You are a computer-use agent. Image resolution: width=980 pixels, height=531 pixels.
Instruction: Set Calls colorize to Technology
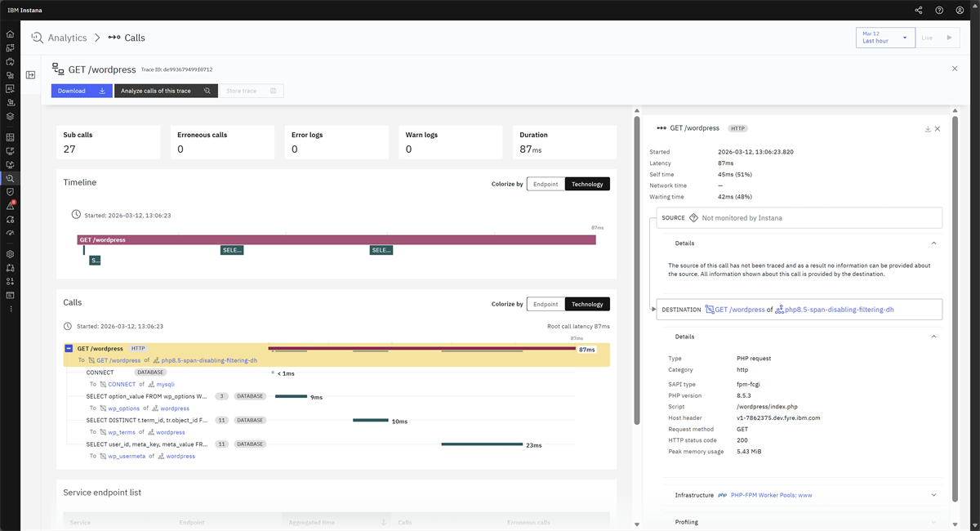[587, 304]
